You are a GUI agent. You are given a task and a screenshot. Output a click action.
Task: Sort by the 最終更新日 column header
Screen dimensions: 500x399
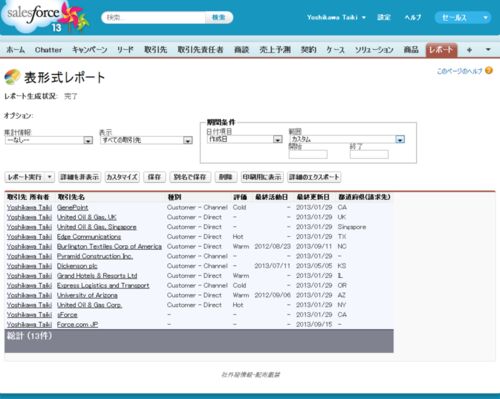pos(313,197)
